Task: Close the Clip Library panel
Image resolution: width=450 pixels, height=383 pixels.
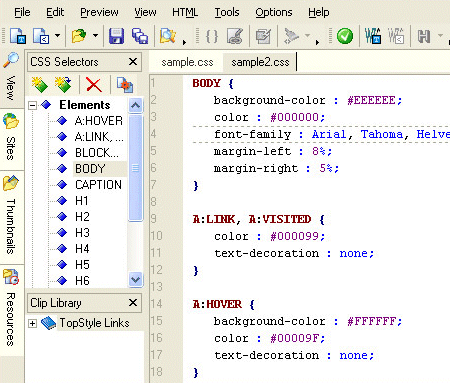Action: click(x=133, y=303)
